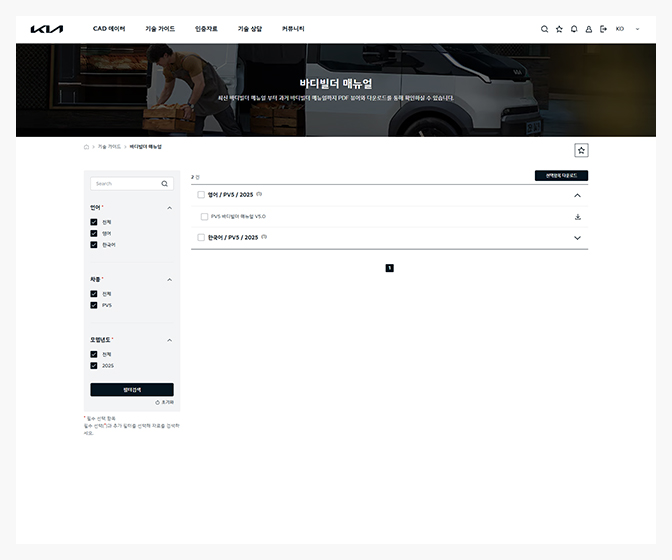Select the 영어 / PV5 / 2025 group checkbox
The height and width of the screenshot is (560, 672).
tap(201, 195)
